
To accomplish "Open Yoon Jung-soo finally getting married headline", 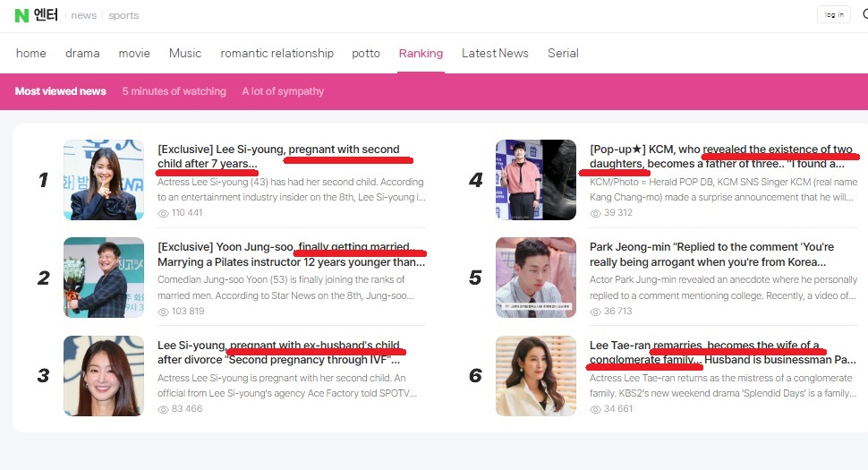I will point(291,254).
